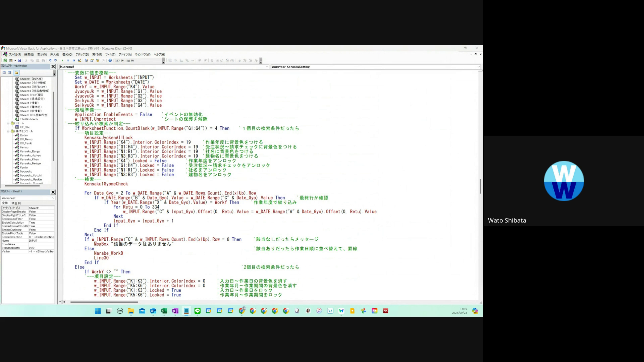Click the Reset (stop) toolbar icon
Image resolution: width=644 pixels, height=362 pixels.
coord(73,61)
